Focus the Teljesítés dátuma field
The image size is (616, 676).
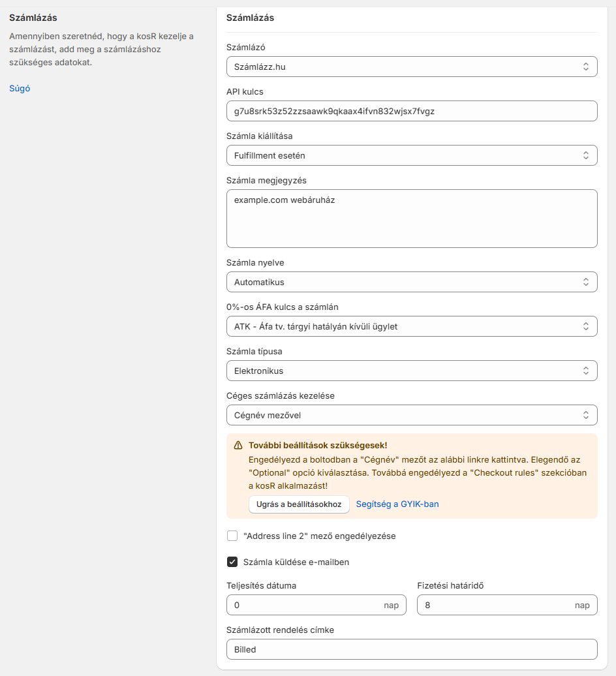click(303, 605)
